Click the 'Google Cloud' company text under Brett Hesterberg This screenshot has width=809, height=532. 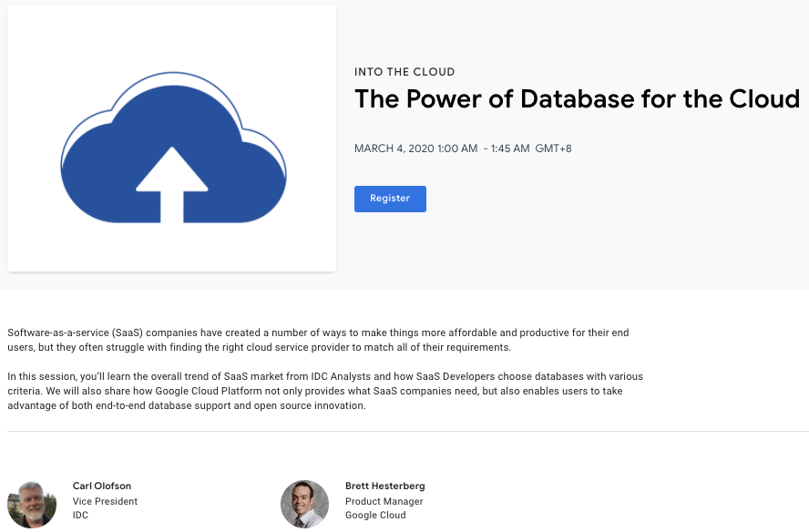pyautogui.click(x=375, y=515)
